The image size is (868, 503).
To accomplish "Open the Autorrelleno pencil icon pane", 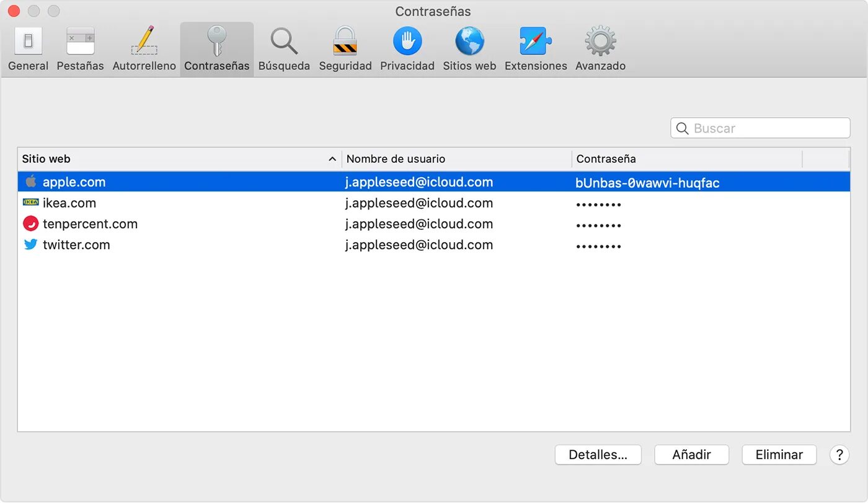I will click(x=144, y=50).
